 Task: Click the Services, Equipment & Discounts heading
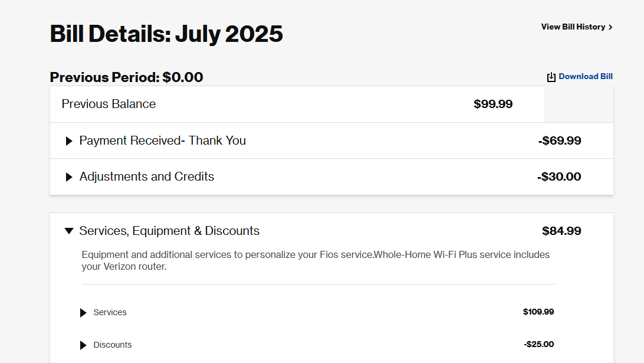coord(169,231)
